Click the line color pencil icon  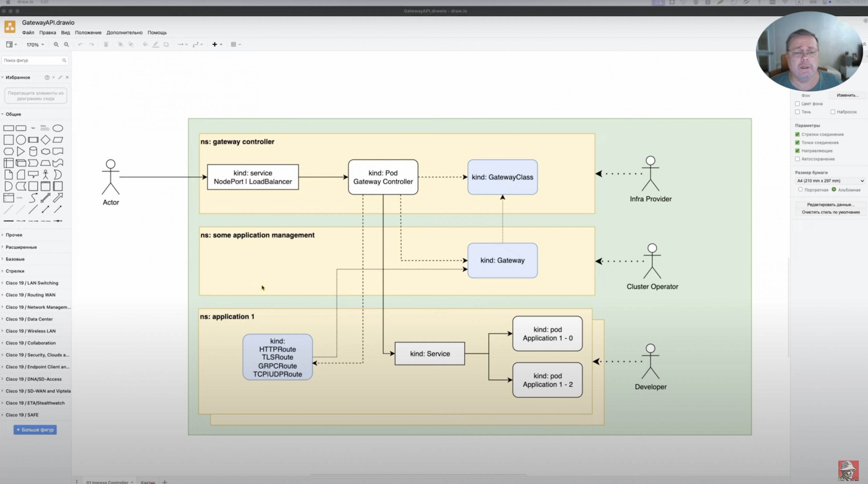156,44
